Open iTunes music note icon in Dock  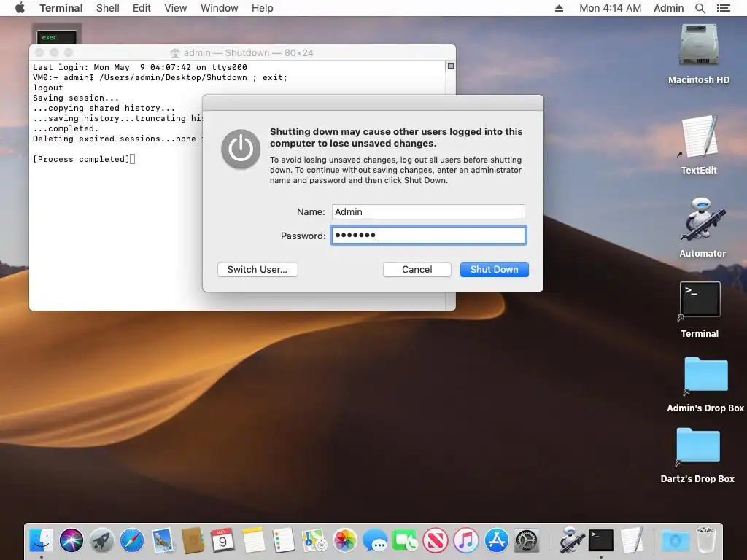pyautogui.click(x=466, y=540)
